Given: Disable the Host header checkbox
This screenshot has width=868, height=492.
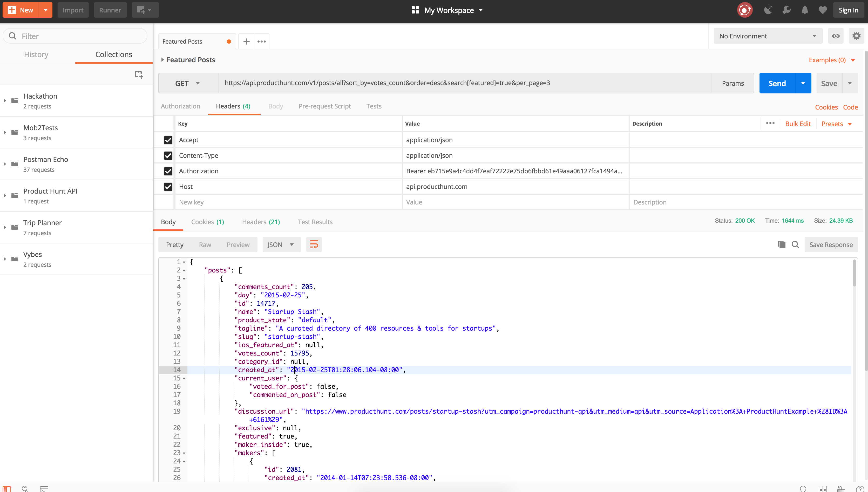Looking at the screenshot, I should (168, 187).
